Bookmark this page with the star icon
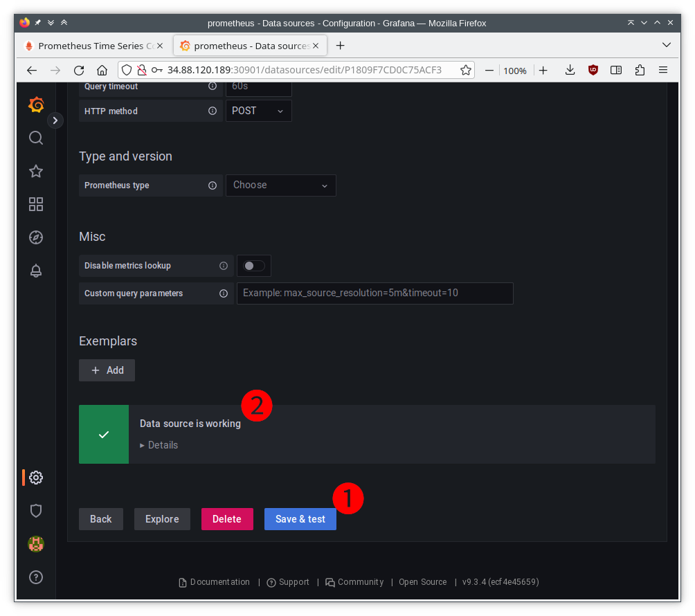 click(x=465, y=70)
